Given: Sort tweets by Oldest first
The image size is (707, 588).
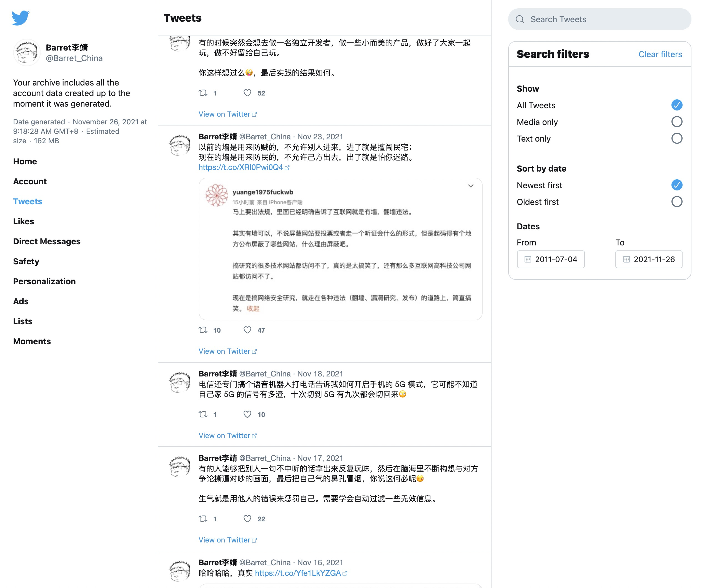Looking at the screenshot, I should click(x=676, y=202).
